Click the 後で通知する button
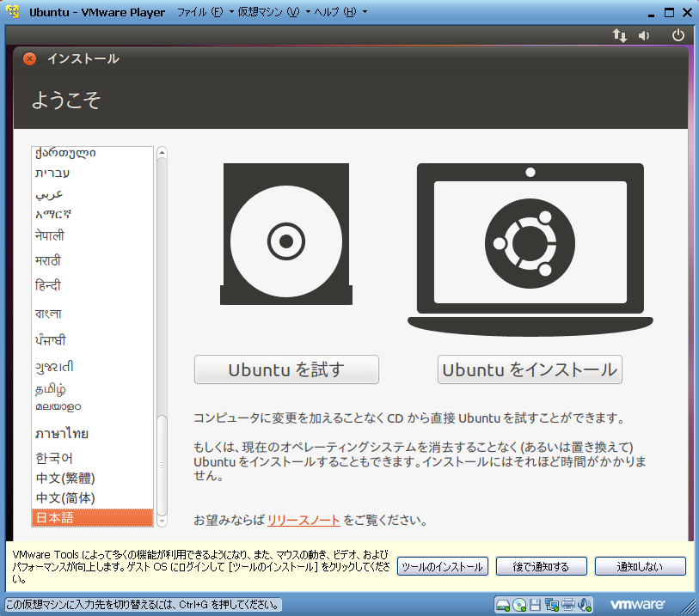The width and height of the screenshot is (699, 616). (x=541, y=566)
